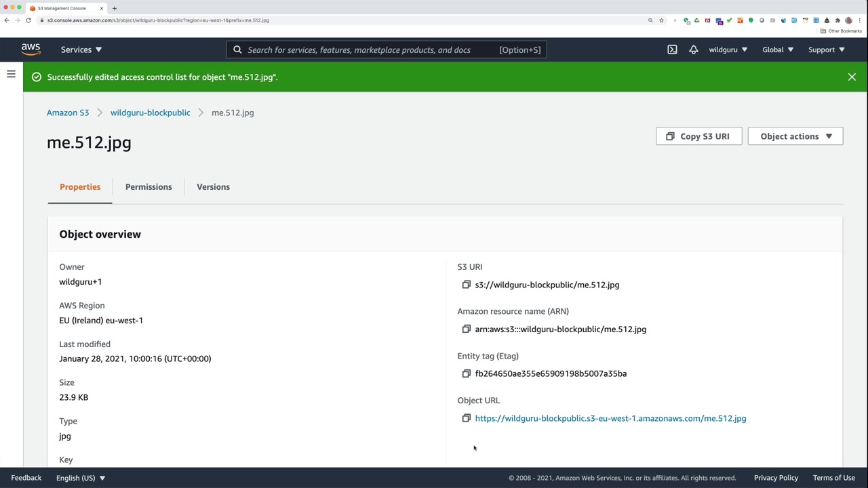Open the Object actions dropdown

[x=795, y=136]
